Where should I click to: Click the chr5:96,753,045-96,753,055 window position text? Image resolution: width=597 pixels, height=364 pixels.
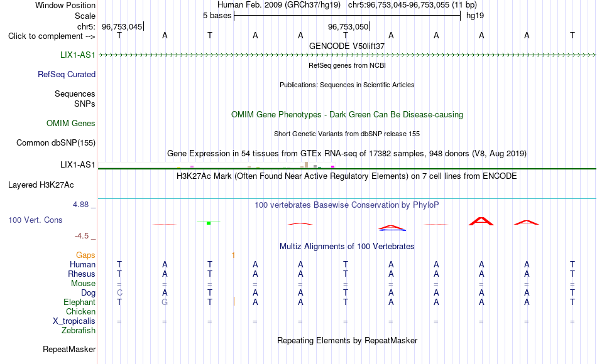(x=412, y=5)
